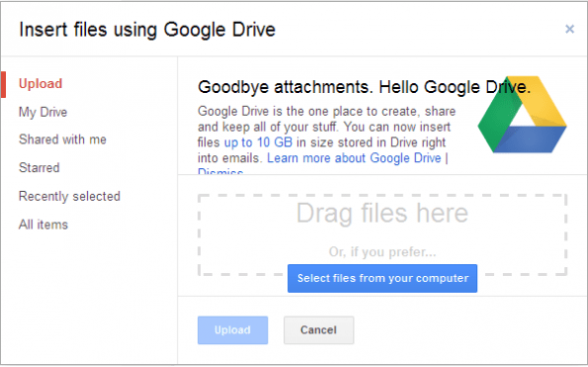Click the red active marker beside Upload

(x=3, y=84)
